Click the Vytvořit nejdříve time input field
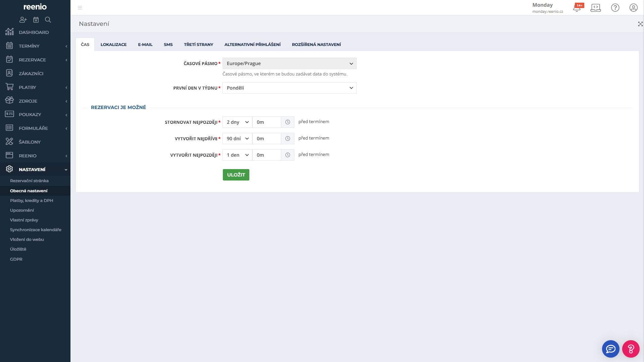Viewport: 644px width, 362px height. [267, 139]
